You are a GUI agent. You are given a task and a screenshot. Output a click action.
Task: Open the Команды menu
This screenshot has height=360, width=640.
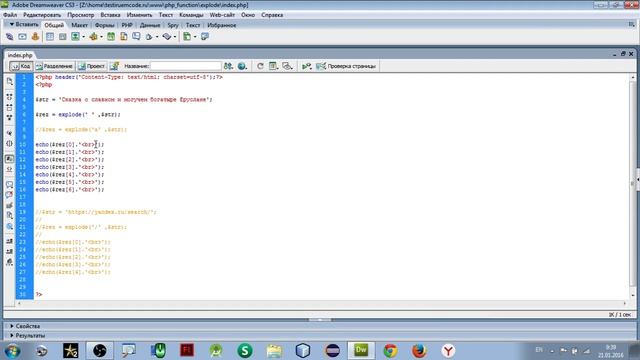click(x=191, y=15)
